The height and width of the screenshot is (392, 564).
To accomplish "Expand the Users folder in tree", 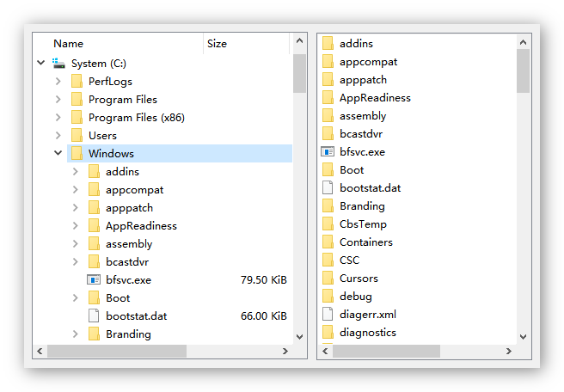I will (x=58, y=136).
